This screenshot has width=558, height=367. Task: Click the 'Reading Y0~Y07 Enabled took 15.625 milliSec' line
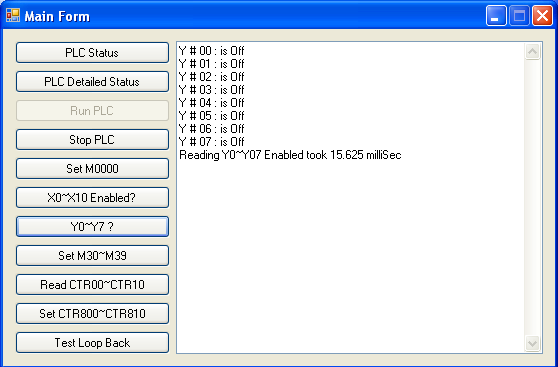290,155
